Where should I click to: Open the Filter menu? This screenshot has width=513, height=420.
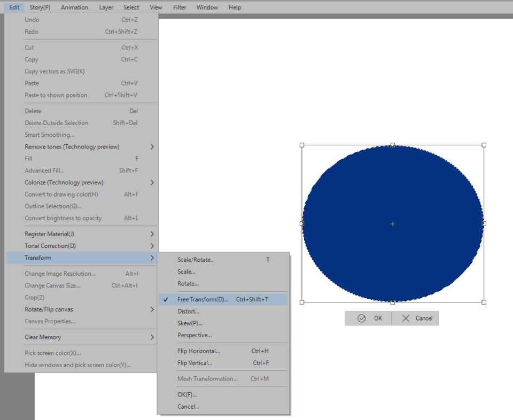pos(180,7)
